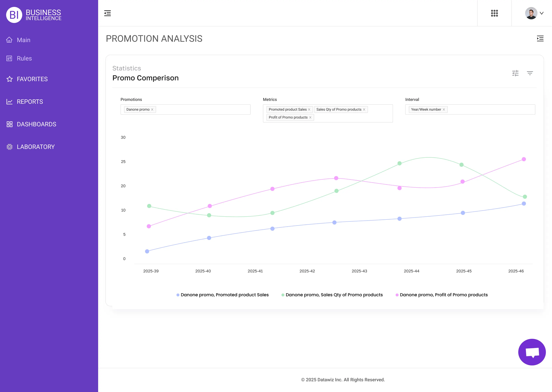Image resolution: width=552 pixels, height=392 pixels.
Task: Open chart settings sliders icon on Promo Comperison
Action: tap(516, 73)
